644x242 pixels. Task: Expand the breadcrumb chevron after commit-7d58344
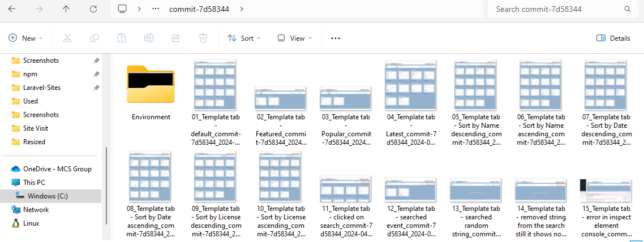pos(242,9)
